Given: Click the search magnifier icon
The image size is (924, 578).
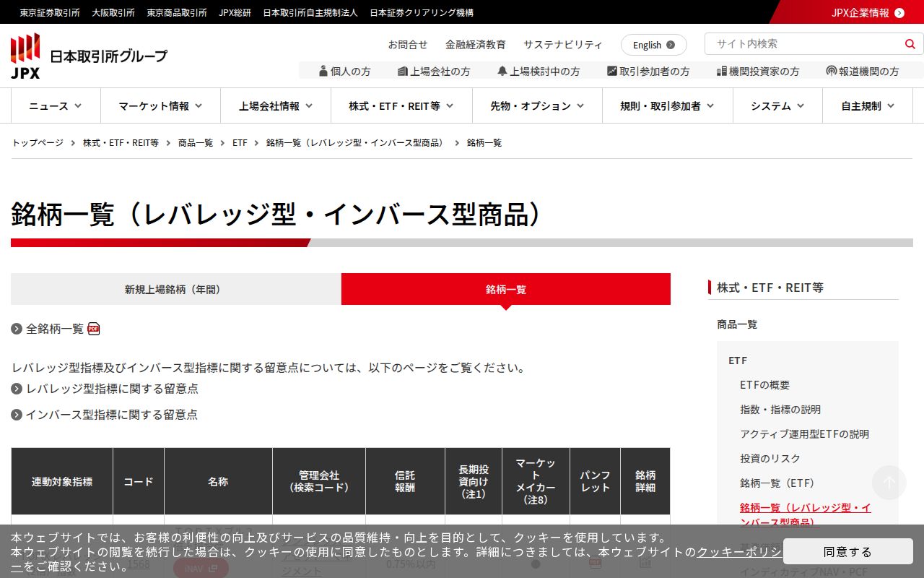Looking at the screenshot, I should (x=910, y=44).
